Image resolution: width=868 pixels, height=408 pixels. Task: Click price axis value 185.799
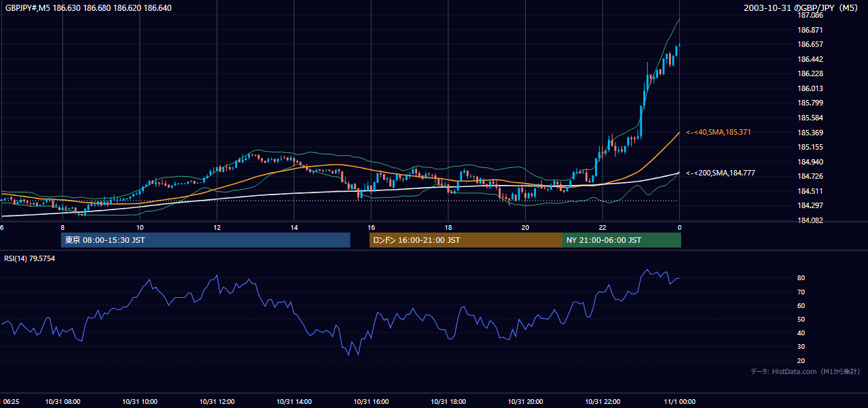coord(811,103)
